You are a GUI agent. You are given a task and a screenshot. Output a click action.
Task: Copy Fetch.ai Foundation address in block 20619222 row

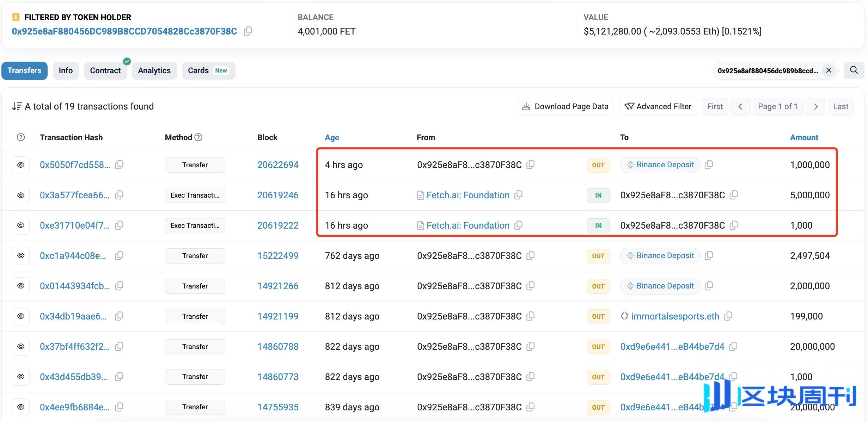coord(518,225)
